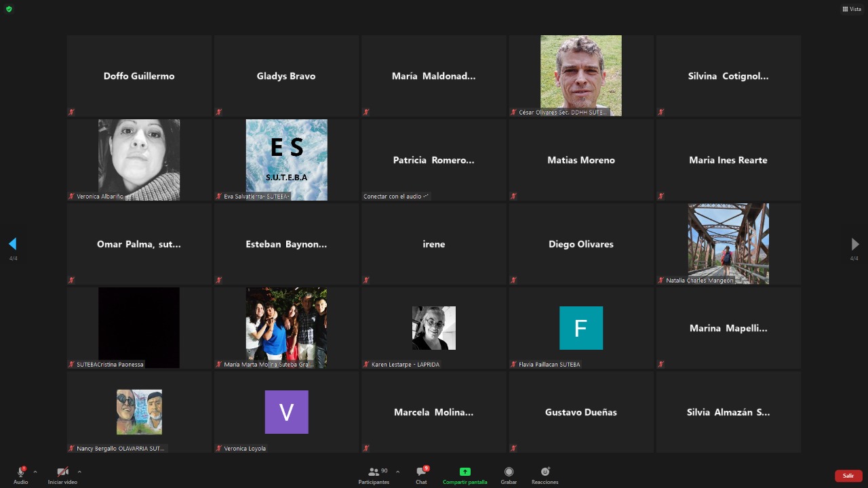Viewport: 868px width, 488px height.
Task: Go to previous page with left arrow
Action: click(x=12, y=244)
